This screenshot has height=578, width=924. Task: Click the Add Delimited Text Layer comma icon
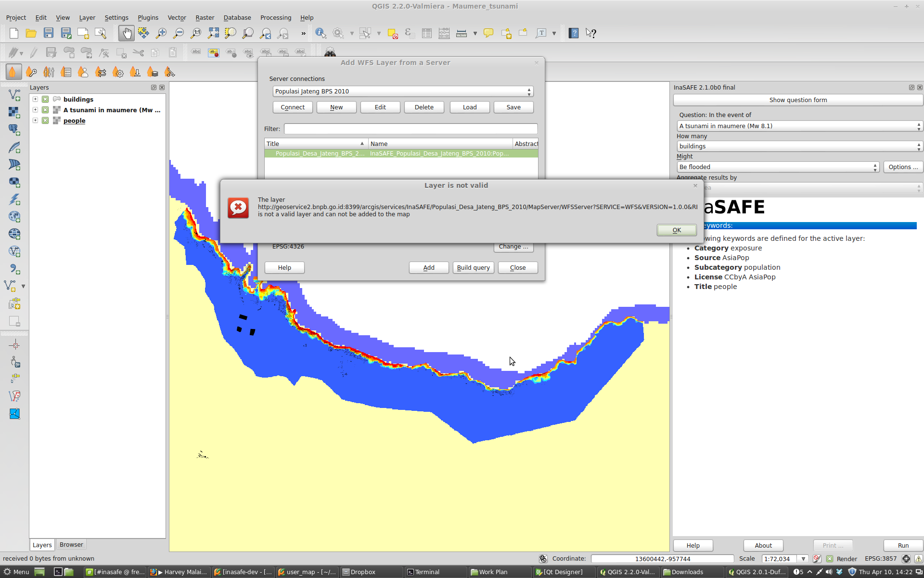[14, 269]
